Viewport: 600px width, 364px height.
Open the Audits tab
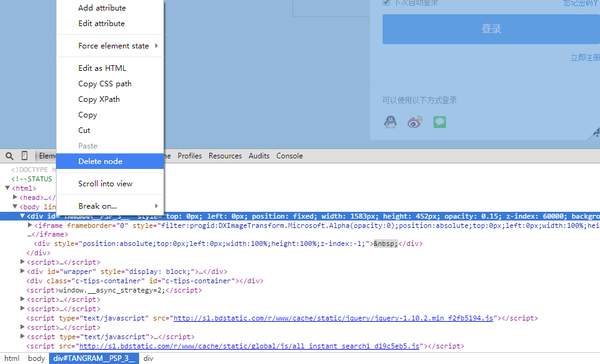pyautogui.click(x=259, y=156)
